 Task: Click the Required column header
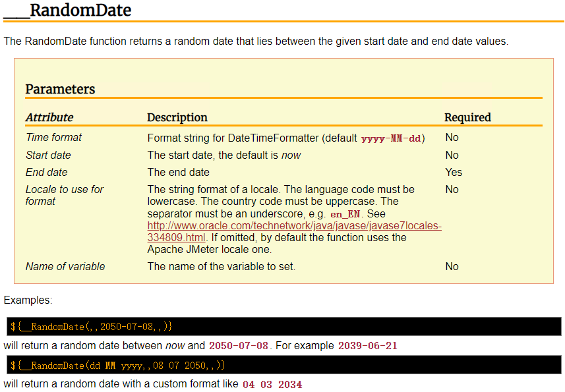tap(467, 117)
